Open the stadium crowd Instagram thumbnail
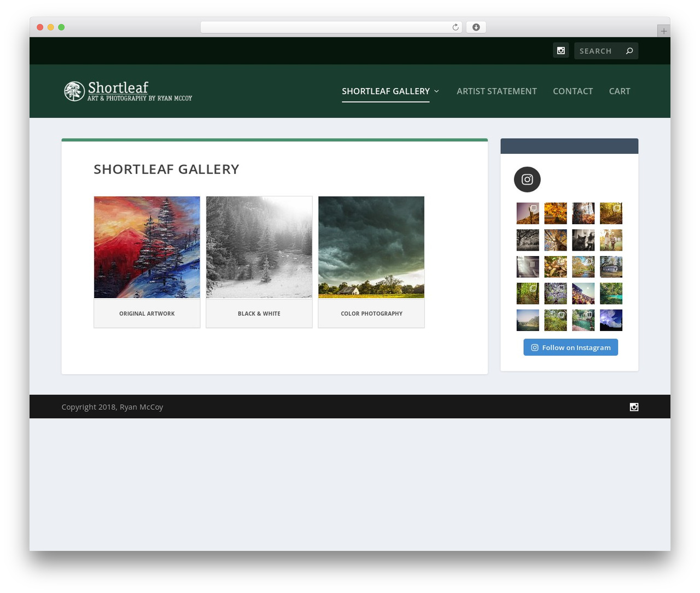 point(583,294)
